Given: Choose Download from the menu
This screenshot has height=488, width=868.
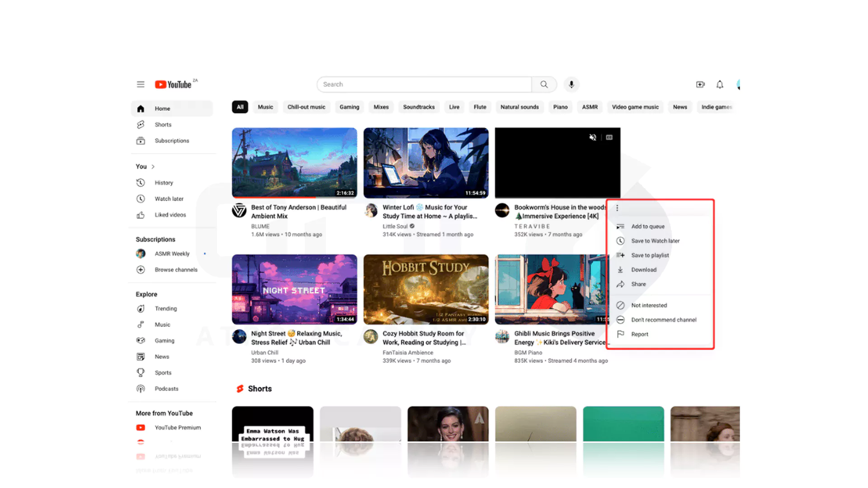Looking at the screenshot, I should click(x=660, y=270).
